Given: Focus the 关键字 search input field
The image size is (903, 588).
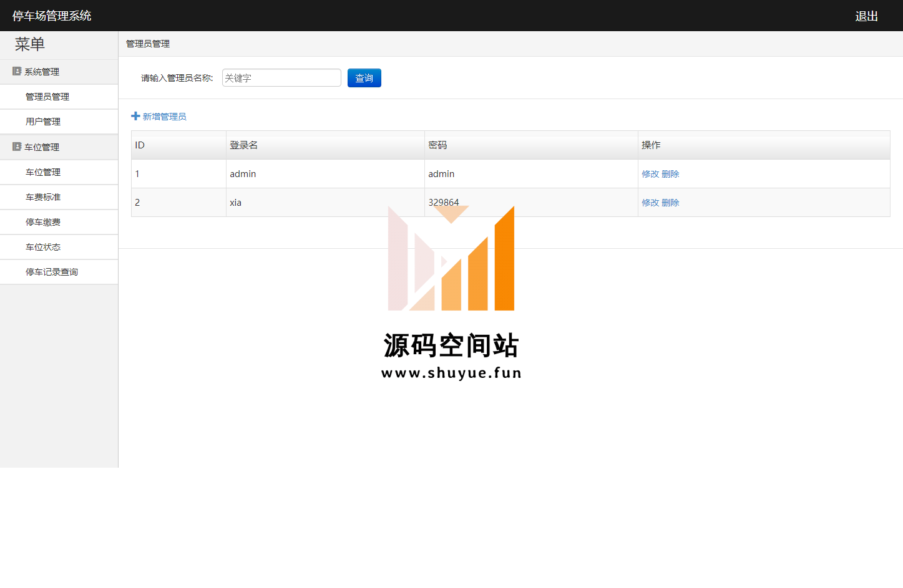Looking at the screenshot, I should (281, 78).
